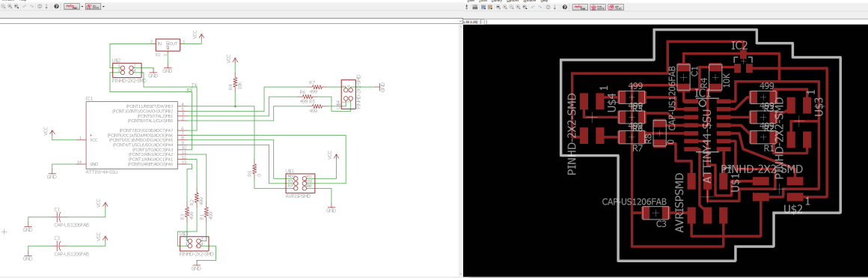Click first traffic-light icon at board toolbar start
868x278 pixels.
click(467, 7)
